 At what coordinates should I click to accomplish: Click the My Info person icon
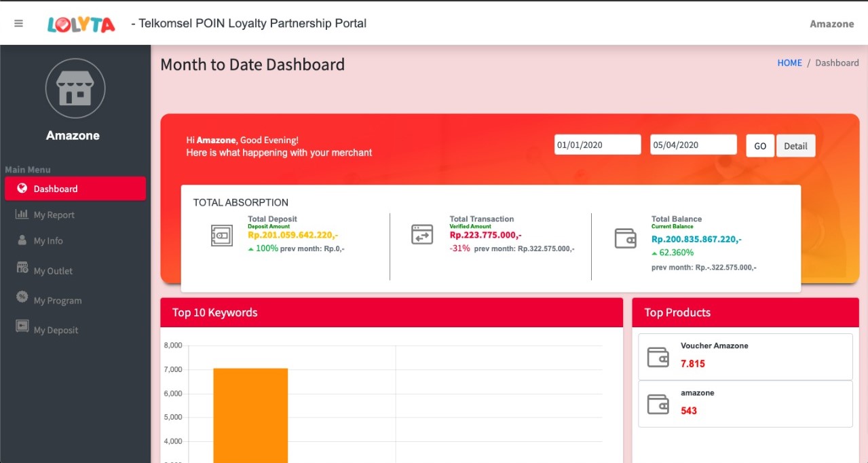(x=22, y=240)
